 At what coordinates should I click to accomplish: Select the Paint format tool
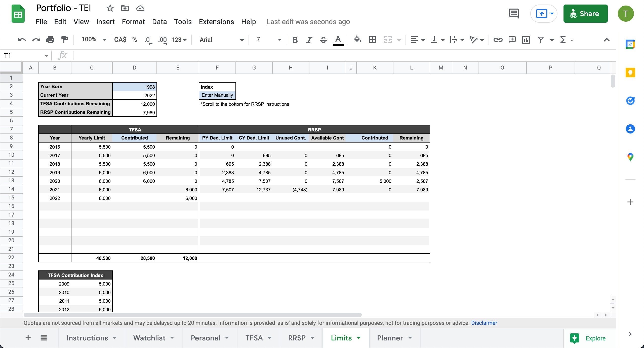(x=65, y=40)
